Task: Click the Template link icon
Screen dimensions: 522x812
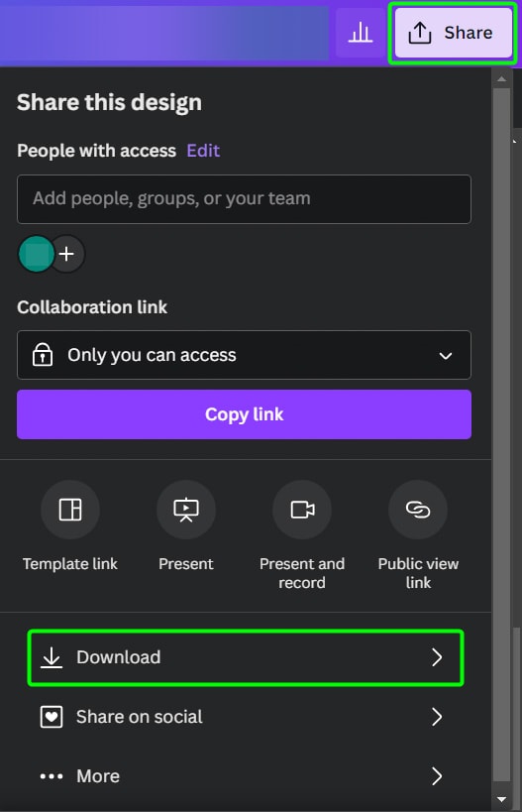Action: (70, 510)
